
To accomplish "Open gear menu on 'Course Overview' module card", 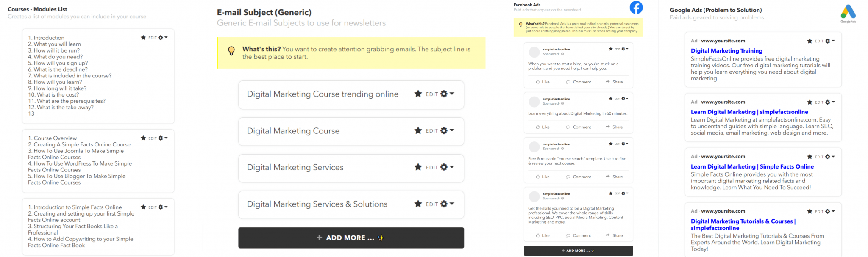I will pyautogui.click(x=163, y=138).
